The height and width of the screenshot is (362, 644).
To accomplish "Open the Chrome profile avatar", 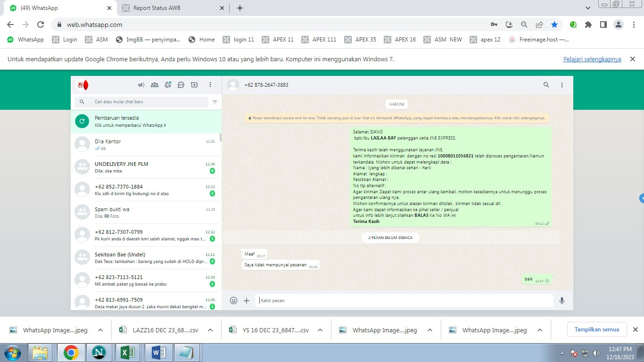I will [619, 25].
